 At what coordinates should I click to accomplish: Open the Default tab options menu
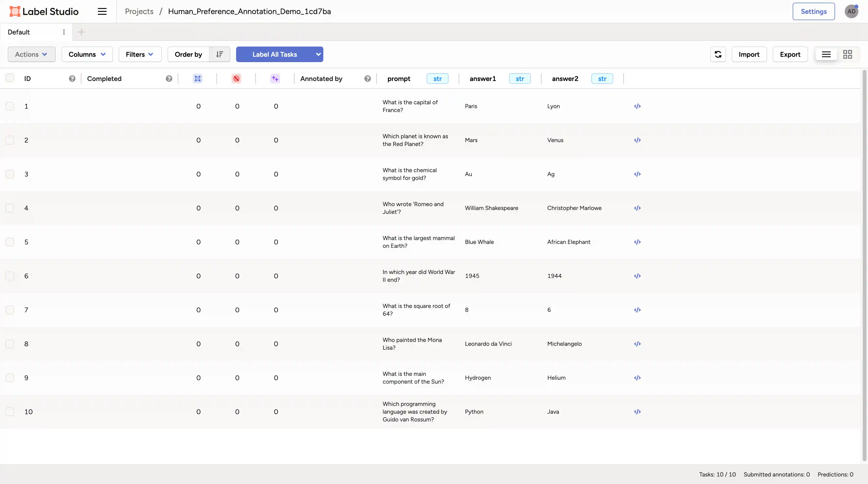pyautogui.click(x=64, y=32)
